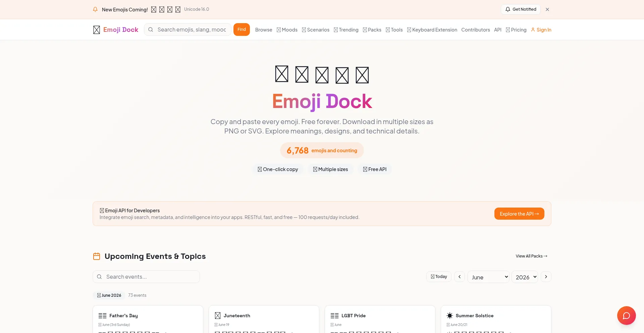Click the calendar icon beside Upcoming Events
The image size is (644, 333).
click(97, 256)
